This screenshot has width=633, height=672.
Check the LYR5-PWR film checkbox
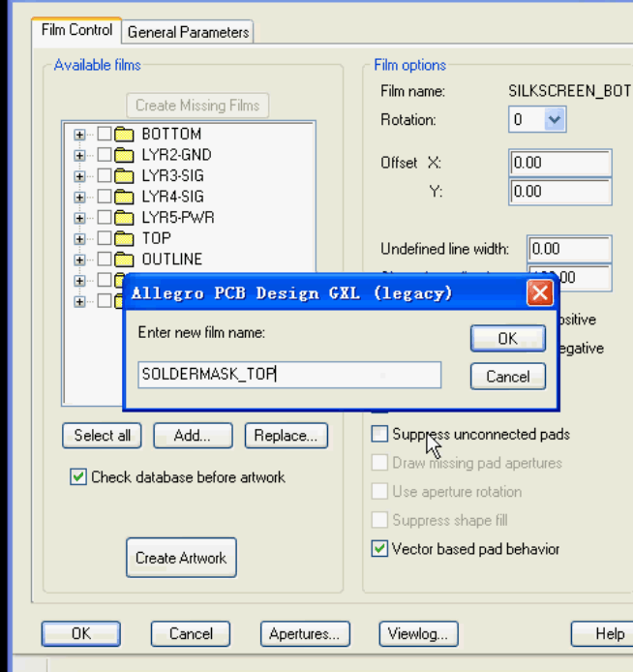coord(105,217)
